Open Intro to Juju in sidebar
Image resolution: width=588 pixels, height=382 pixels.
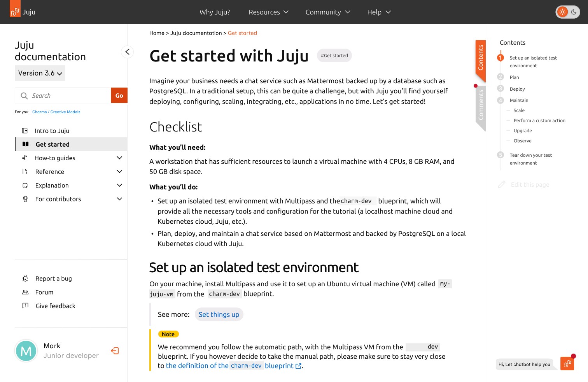pyautogui.click(x=52, y=131)
